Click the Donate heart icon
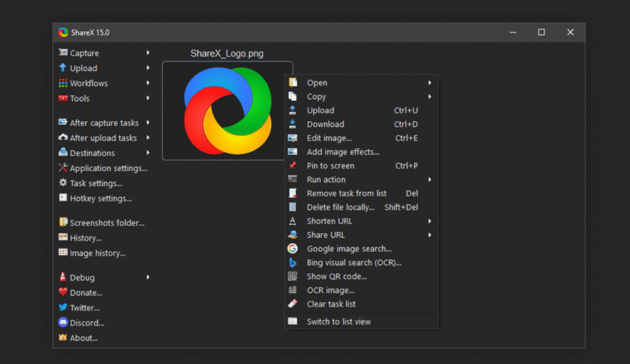Screen dimensions: 630x364 63,293
